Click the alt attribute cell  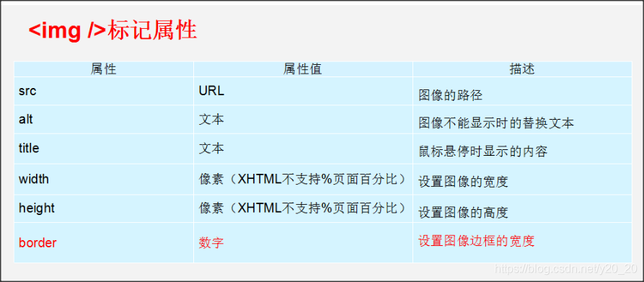pyautogui.click(x=104, y=120)
